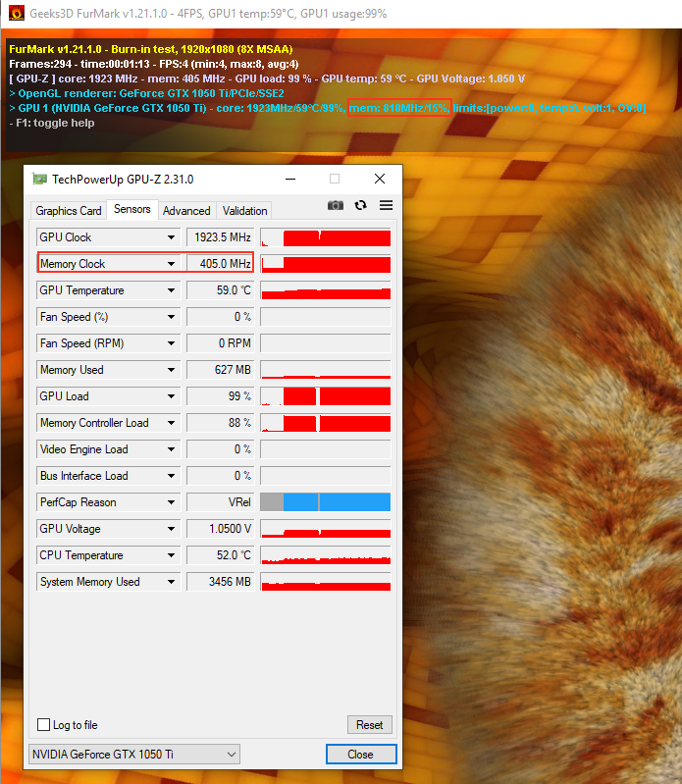Image resolution: width=682 pixels, height=784 pixels.
Task: Click the FurMark Burn-in test heading text
Action: tap(151, 49)
